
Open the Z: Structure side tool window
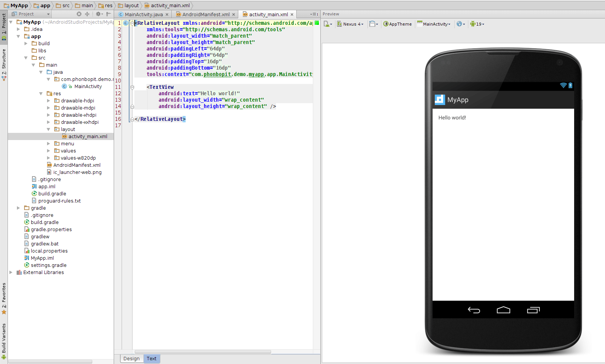pos(4,65)
